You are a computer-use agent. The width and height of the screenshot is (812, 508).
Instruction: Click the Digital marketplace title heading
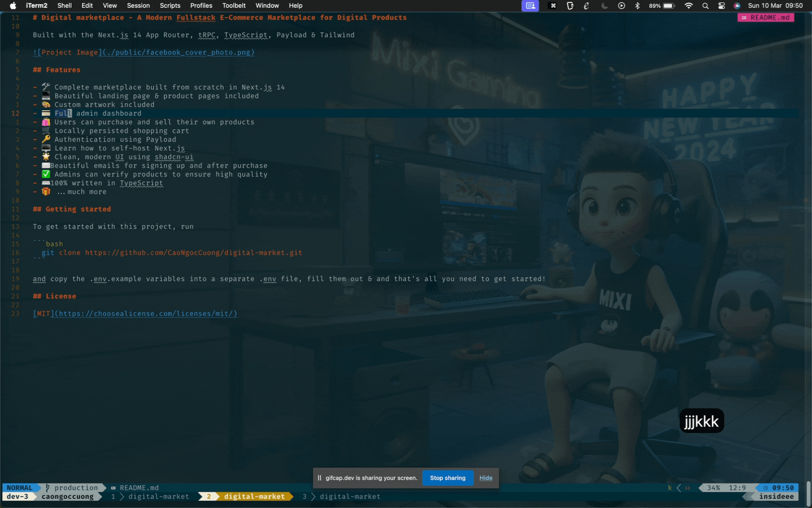[x=220, y=17]
